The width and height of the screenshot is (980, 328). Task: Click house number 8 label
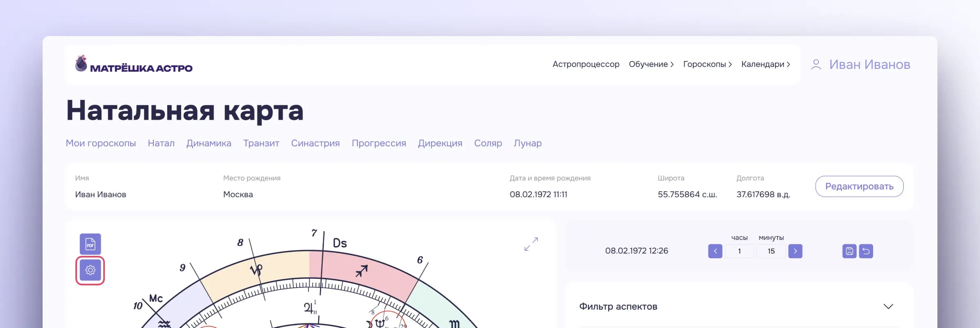coord(240,243)
